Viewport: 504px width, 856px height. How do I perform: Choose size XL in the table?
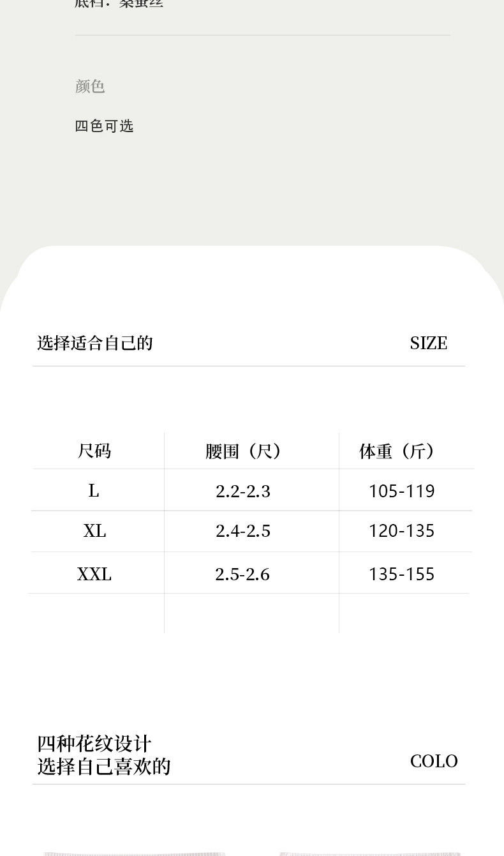click(94, 530)
